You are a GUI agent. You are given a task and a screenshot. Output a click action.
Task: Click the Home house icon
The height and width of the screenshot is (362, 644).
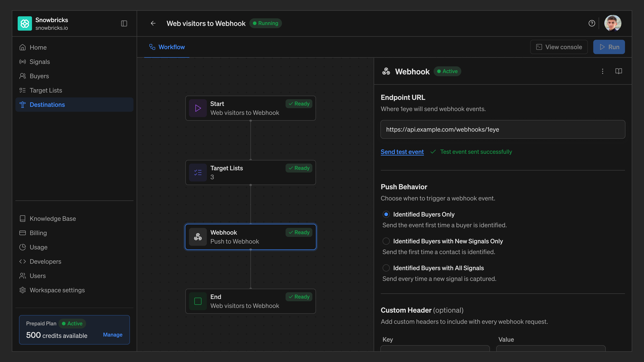pos(22,47)
